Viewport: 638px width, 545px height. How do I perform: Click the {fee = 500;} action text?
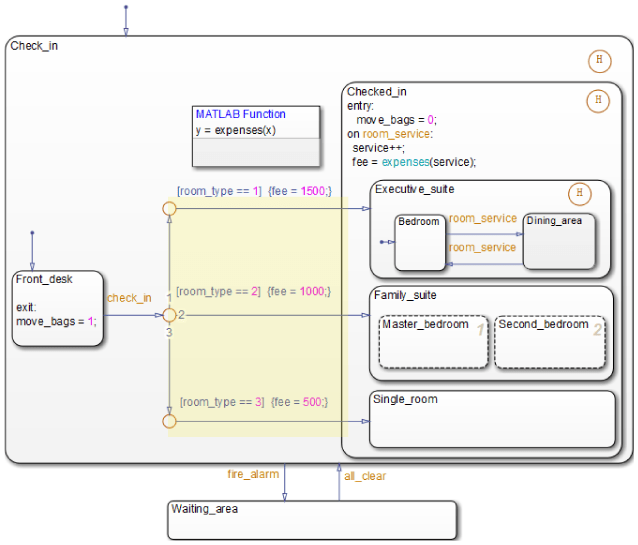click(x=299, y=402)
